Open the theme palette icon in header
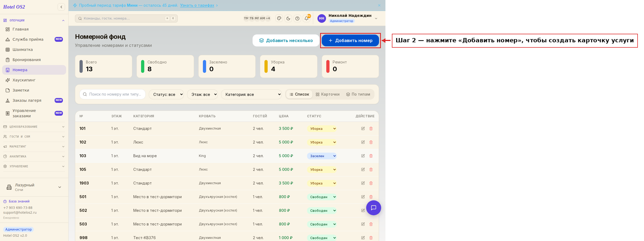The height and width of the screenshot is (241, 644). coord(279,18)
